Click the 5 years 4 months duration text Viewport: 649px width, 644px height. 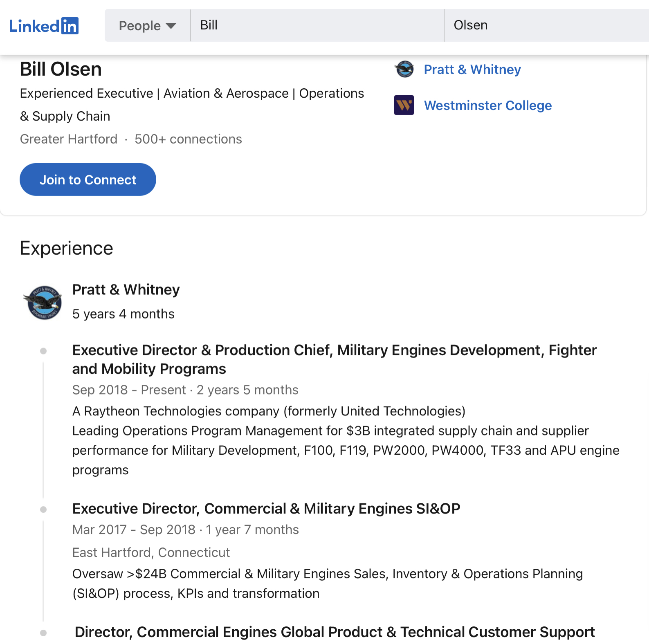123,314
